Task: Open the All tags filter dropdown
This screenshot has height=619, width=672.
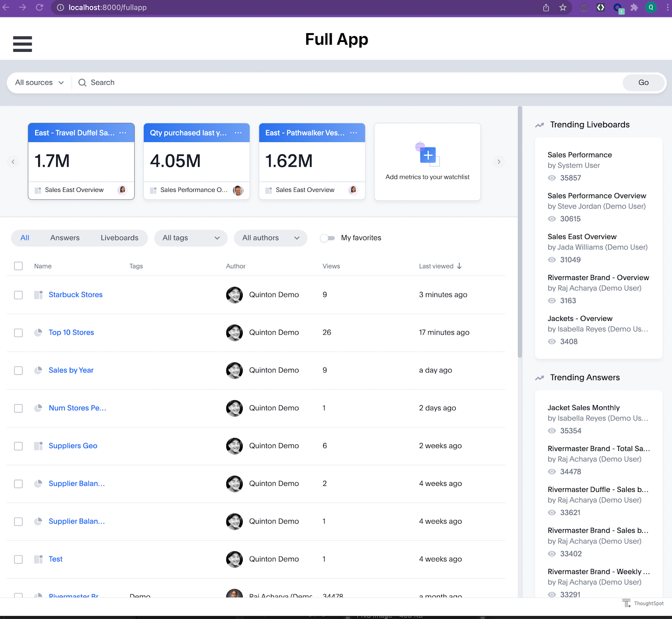Action: (191, 238)
